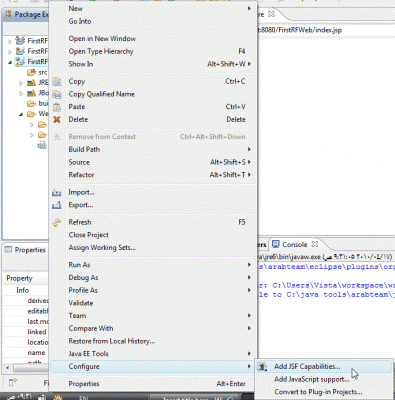
Task: Open the Source submenu
Action: (153, 162)
